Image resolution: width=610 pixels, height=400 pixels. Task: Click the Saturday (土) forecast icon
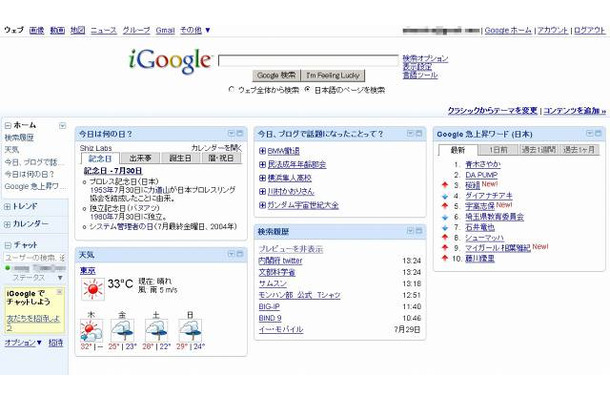pos(156,331)
